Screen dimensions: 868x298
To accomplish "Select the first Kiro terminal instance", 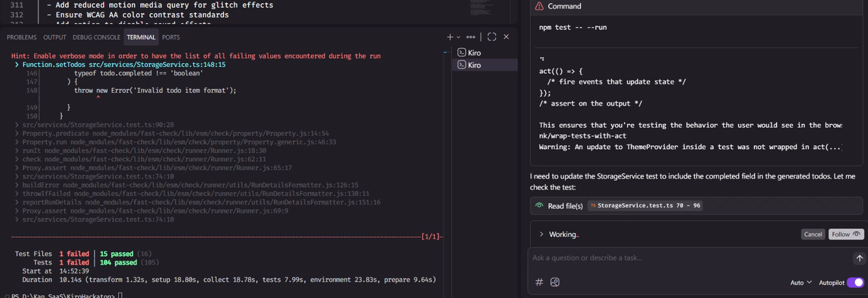I will [x=485, y=52].
